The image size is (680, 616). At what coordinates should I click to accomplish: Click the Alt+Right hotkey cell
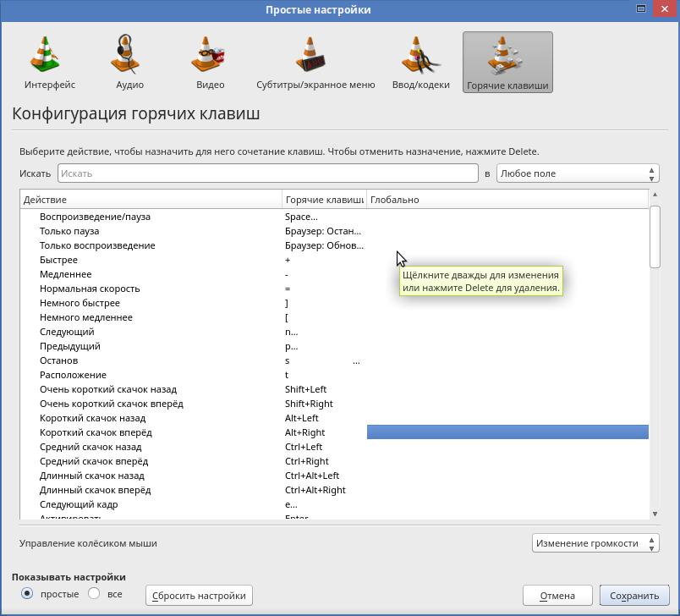pyautogui.click(x=325, y=432)
